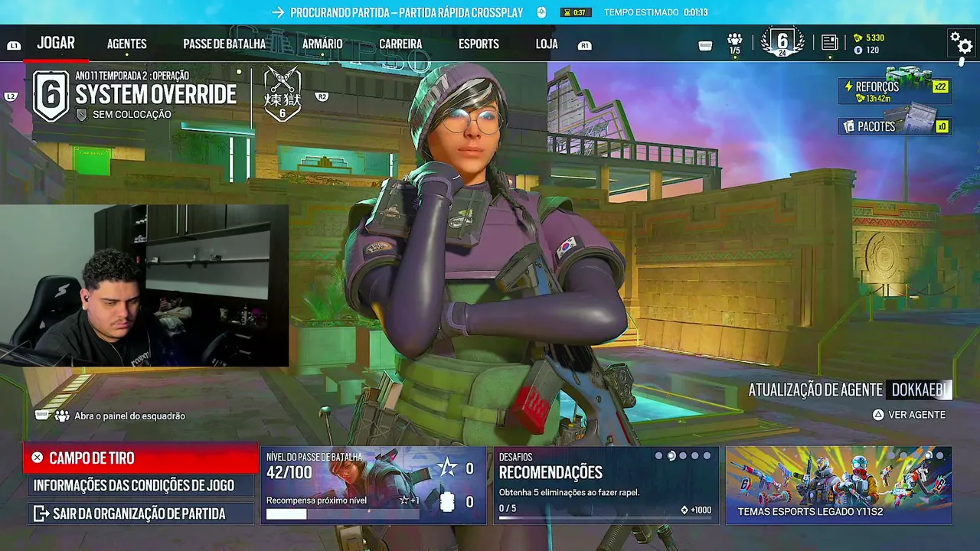Click the white battle pass pack icon
The height and width of the screenshot is (551, 980).
pyautogui.click(x=447, y=502)
